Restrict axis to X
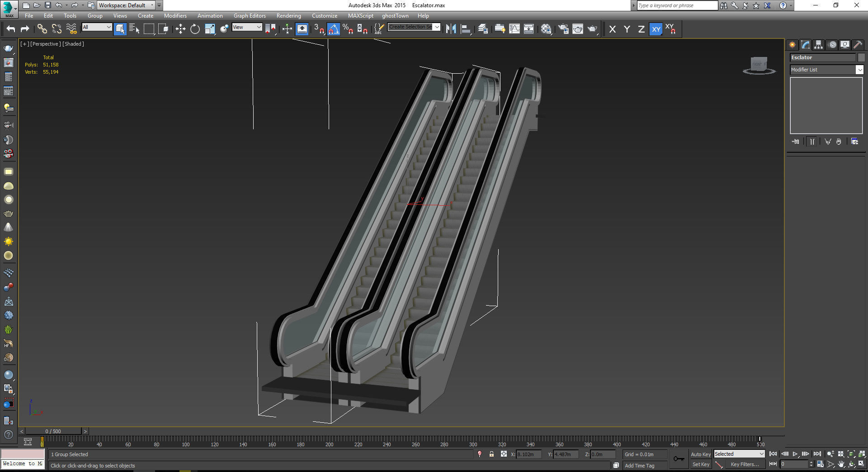 (613, 29)
